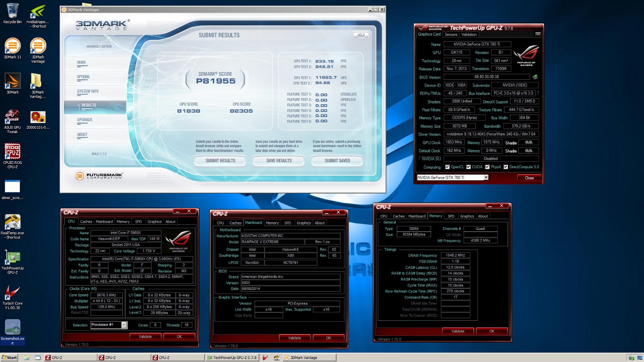Open the folder icon in taskbar quick launch
This screenshot has width=644, height=362.
click(27, 358)
